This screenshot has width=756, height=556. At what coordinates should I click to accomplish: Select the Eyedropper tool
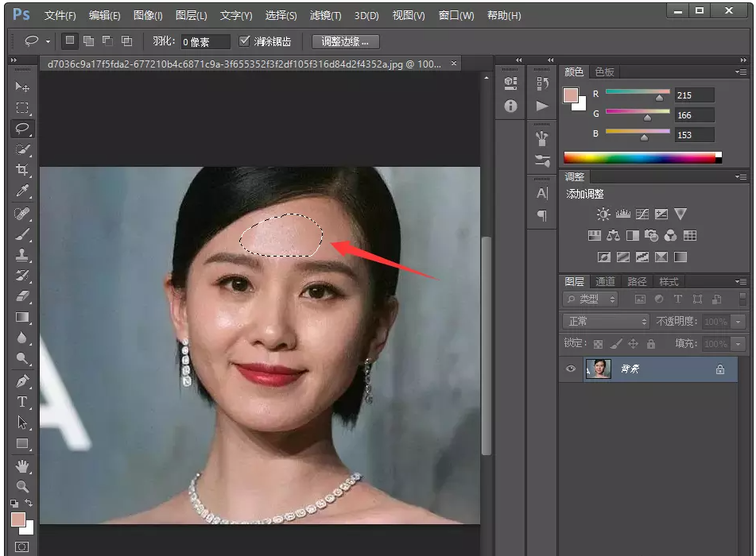click(x=22, y=191)
